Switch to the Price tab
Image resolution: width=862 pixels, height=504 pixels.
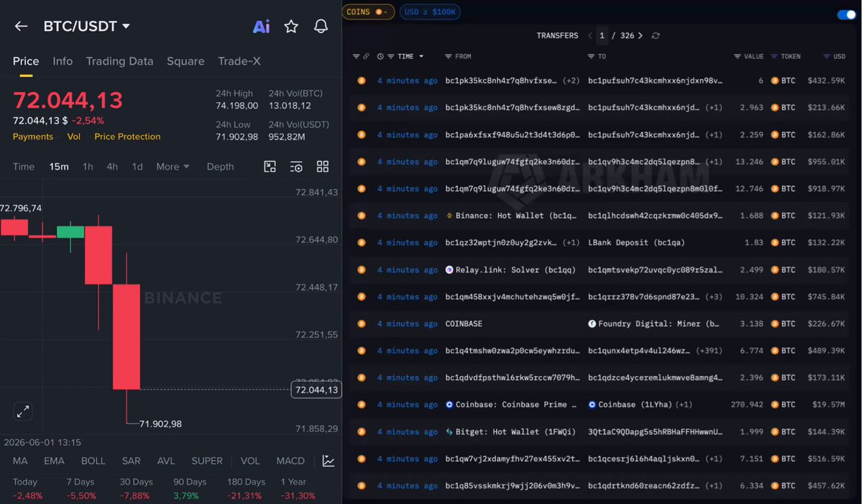pyautogui.click(x=26, y=61)
